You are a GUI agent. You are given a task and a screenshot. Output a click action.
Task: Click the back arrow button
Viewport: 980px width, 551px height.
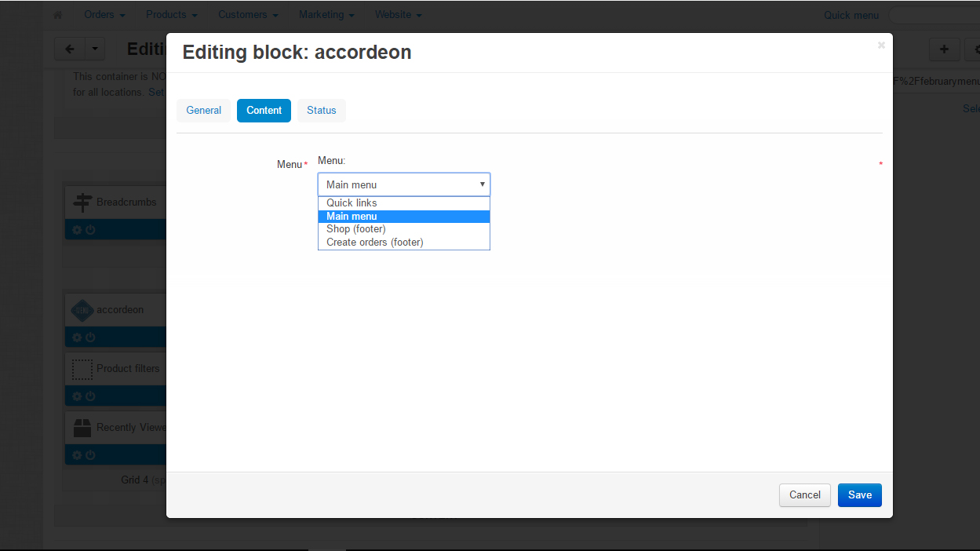click(x=69, y=49)
